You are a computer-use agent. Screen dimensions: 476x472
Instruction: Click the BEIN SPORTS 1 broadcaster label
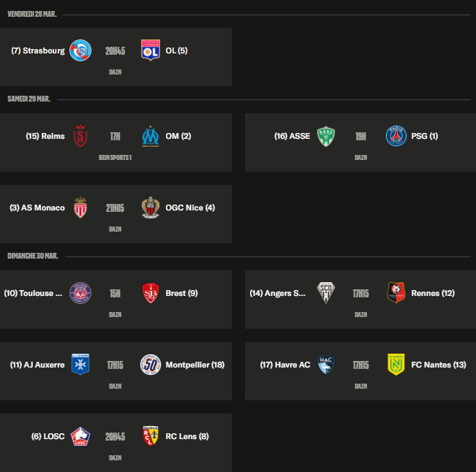(x=115, y=157)
